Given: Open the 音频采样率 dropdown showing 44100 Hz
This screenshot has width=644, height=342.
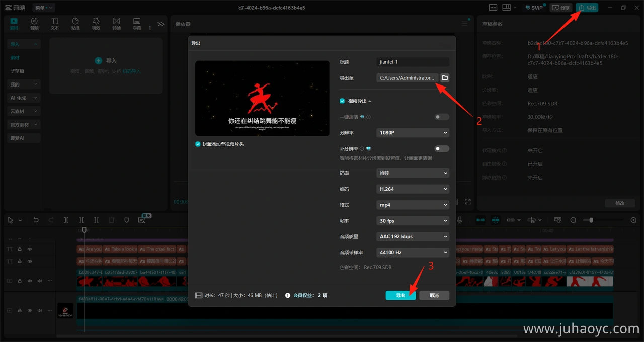Looking at the screenshot, I should [413, 252].
